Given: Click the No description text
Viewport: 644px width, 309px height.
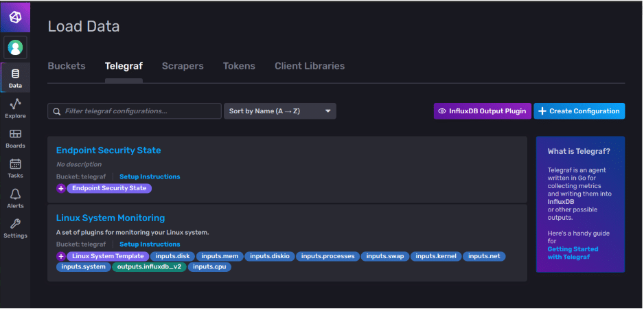Looking at the screenshot, I should (x=79, y=164).
